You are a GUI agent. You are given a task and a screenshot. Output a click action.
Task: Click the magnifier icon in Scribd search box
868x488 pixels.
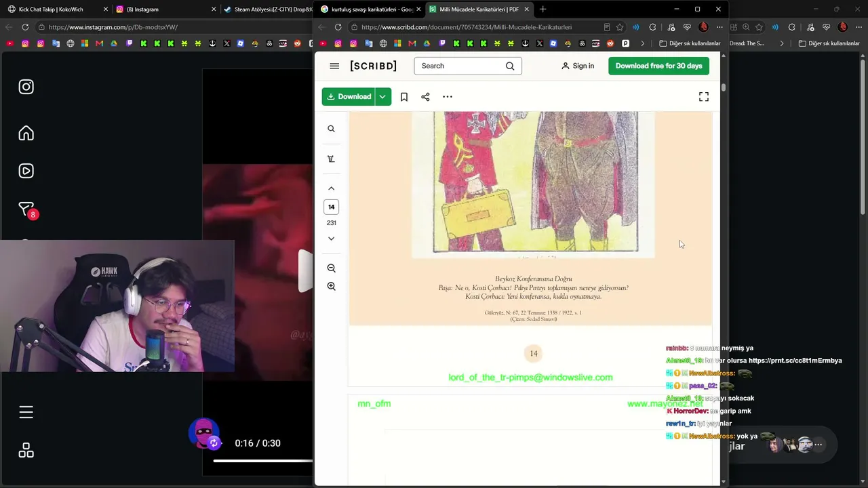pyautogui.click(x=510, y=66)
